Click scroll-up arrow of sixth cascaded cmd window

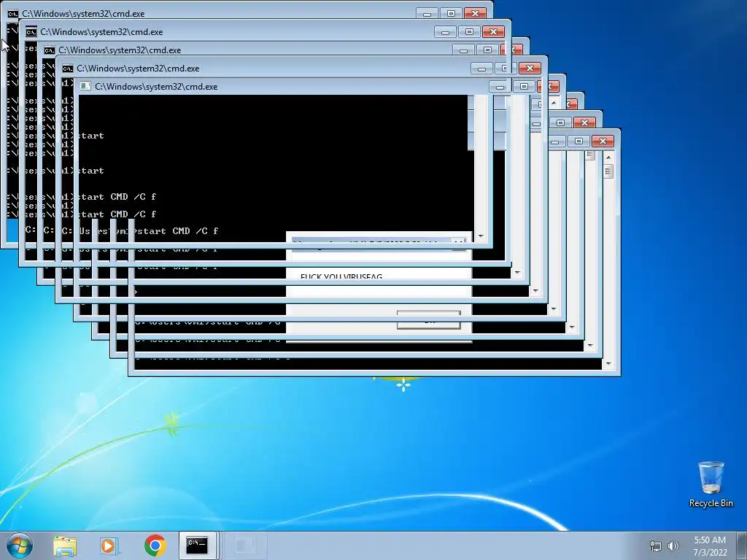554,102
